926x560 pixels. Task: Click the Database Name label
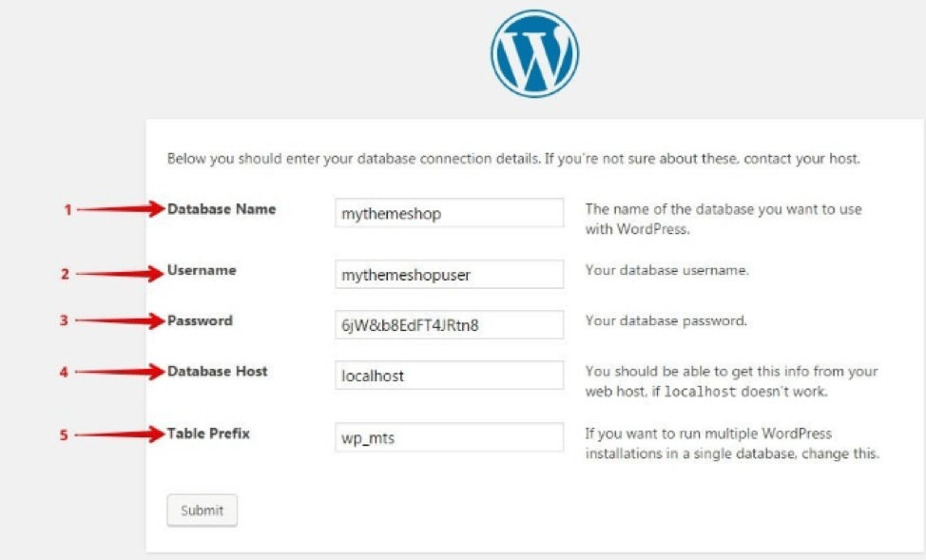coord(222,209)
